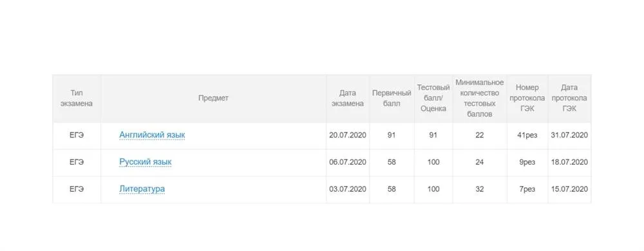644x251 pixels.
Task: Click minimum score 24
Action: [479, 162]
